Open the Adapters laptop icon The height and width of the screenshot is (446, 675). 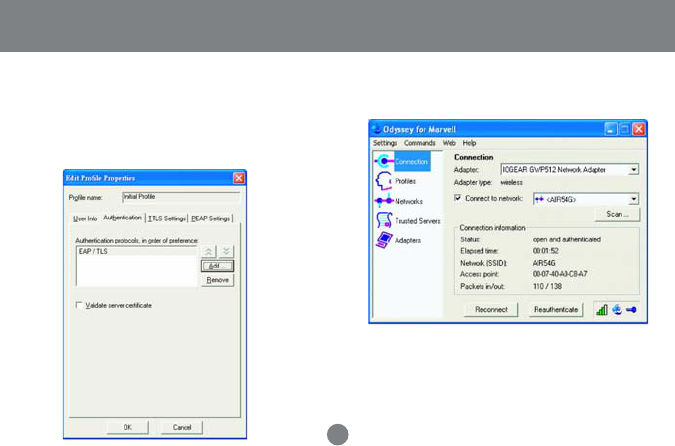pos(384,240)
